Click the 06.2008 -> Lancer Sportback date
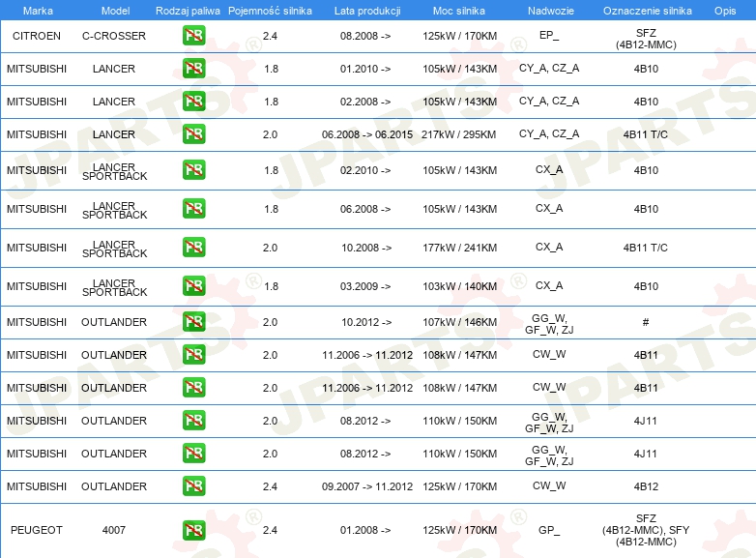The height and width of the screenshot is (558, 756). click(365, 209)
